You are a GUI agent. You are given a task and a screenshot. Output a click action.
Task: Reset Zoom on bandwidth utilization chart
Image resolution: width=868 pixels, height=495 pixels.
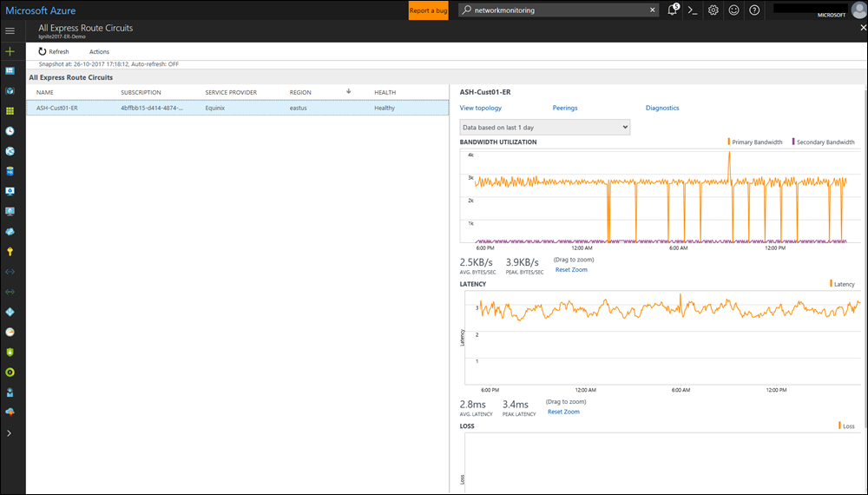point(571,270)
